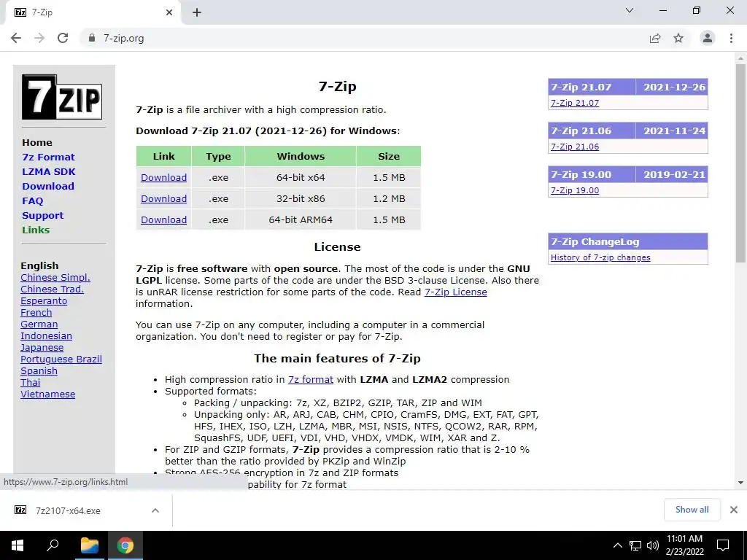Open the Windows Start menu
The image size is (747, 560).
[18, 545]
